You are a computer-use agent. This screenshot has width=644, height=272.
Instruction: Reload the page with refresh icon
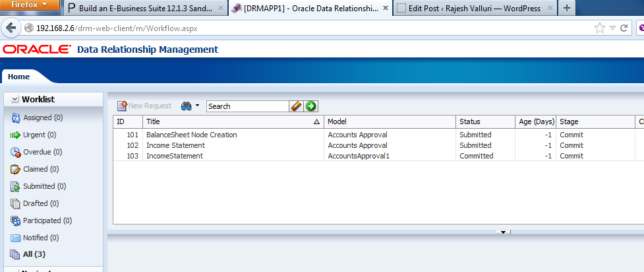pyautogui.click(x=624, y=28)
